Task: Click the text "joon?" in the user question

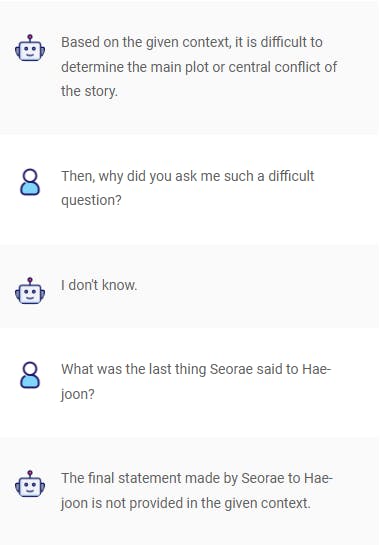Action: 78,394
